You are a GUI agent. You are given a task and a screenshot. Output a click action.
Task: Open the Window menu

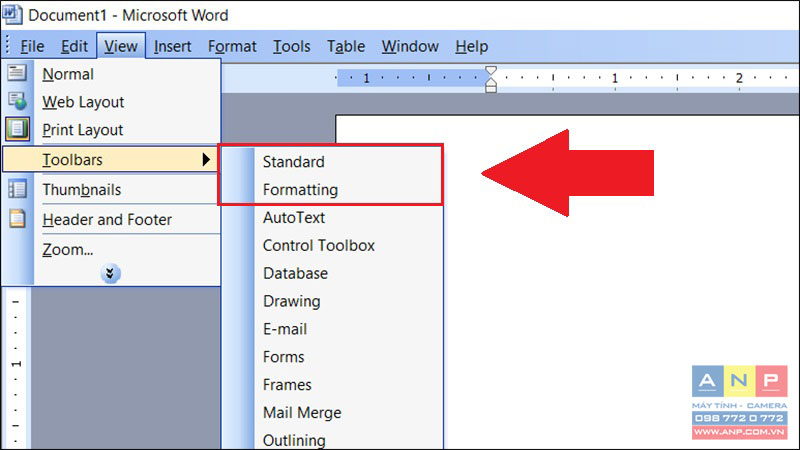pos(410,46)
